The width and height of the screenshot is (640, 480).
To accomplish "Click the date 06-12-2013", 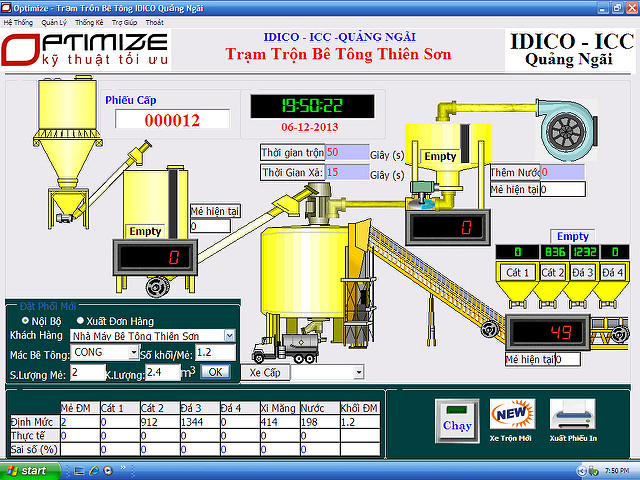I will pos(310,127).
